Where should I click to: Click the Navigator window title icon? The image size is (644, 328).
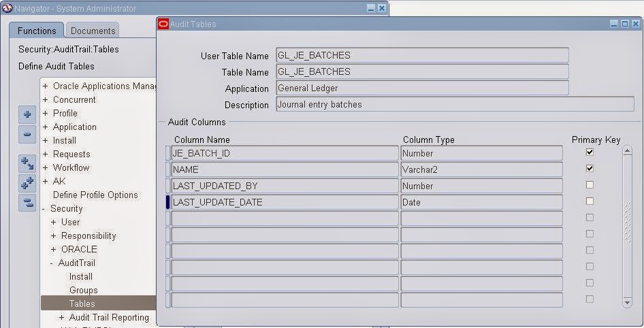tap(7, 8)
